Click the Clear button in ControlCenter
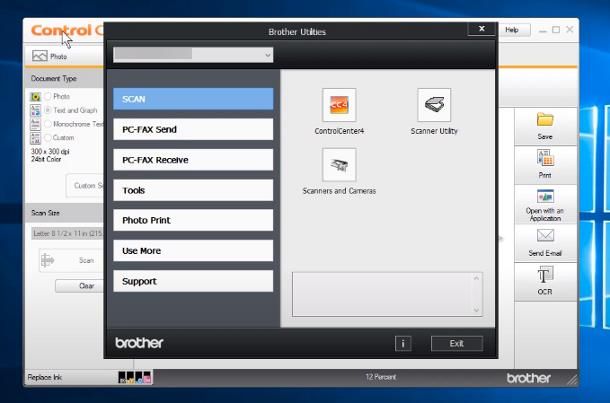This screenshot has height=403, width=610. click(80, 286)
